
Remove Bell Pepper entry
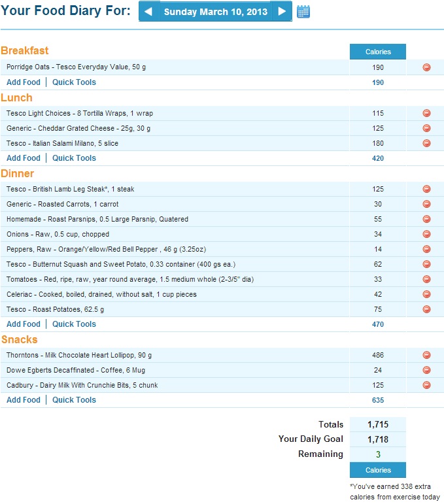click(x=426, y=249)
